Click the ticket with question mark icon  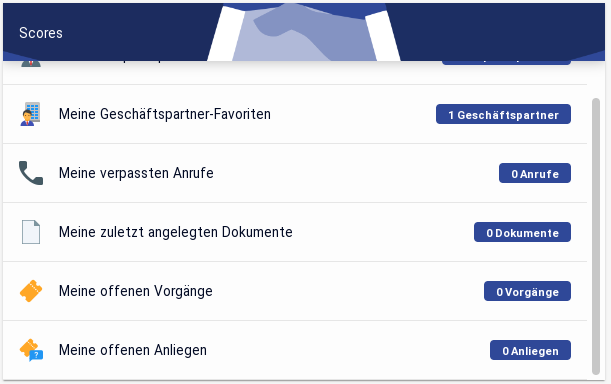pos(31,350)
